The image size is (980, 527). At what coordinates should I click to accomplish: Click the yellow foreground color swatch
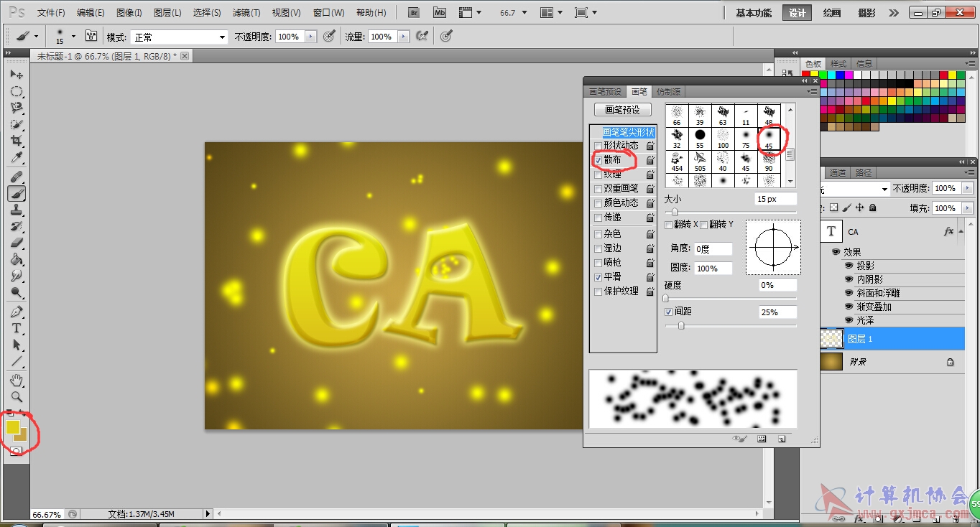pyautogui.click(x=12, y=426)
